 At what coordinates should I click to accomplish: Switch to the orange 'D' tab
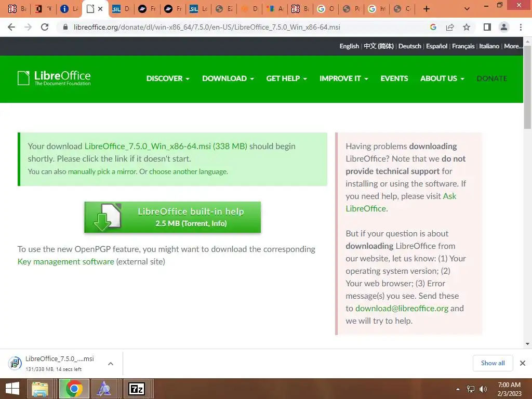point(250,9)
